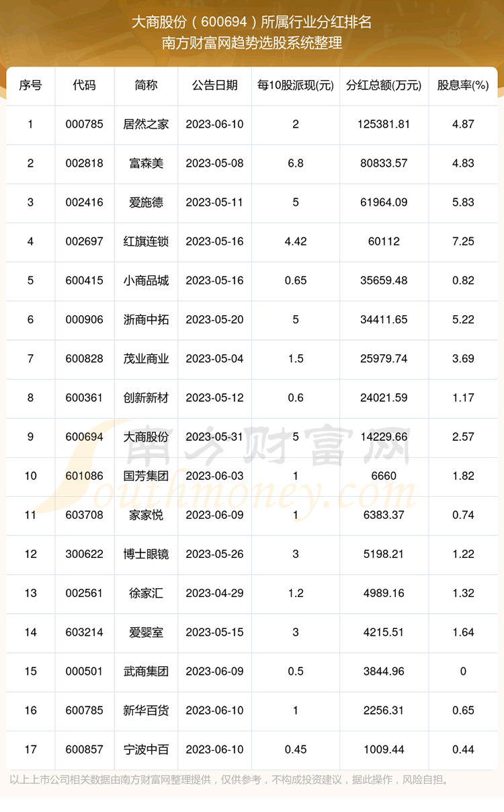
Task: Click the 代码 column header
Action: [x=85, y=85]
